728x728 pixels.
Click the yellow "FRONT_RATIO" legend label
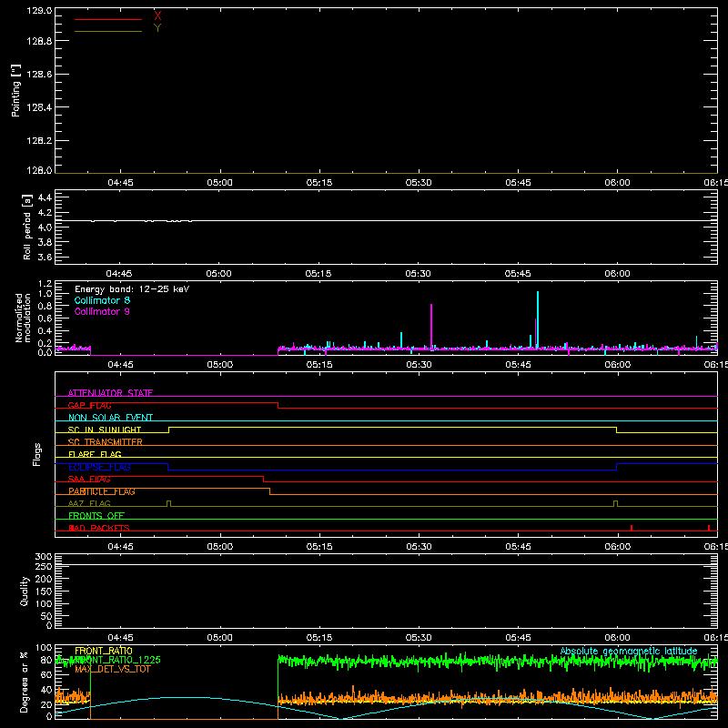(104, 651)
